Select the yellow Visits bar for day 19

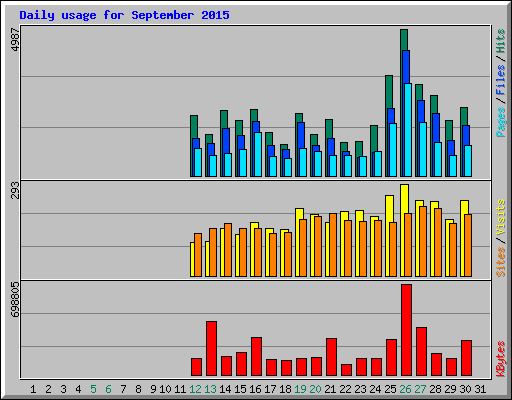click(x=299, y=214)
